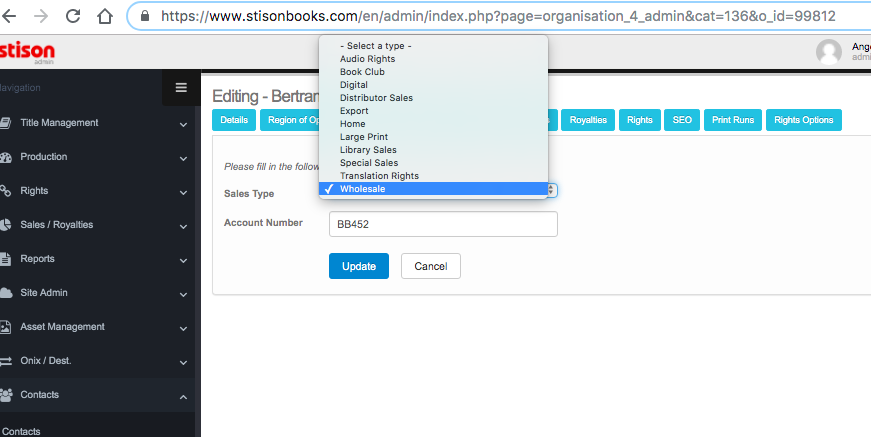Screen dimensions: 871x437
Task: Click the Sales Type select stepper arrows
Action: tap(551, 190)
